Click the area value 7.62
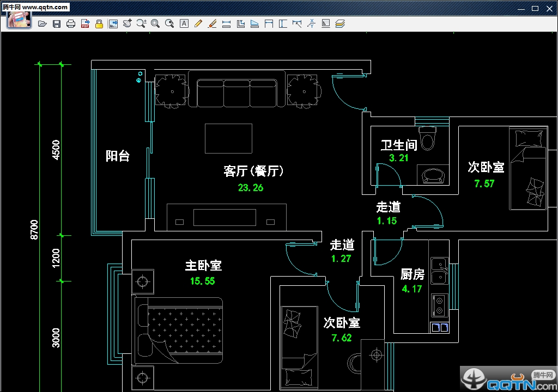Screen dimensions: 558x392 (342, 338)
